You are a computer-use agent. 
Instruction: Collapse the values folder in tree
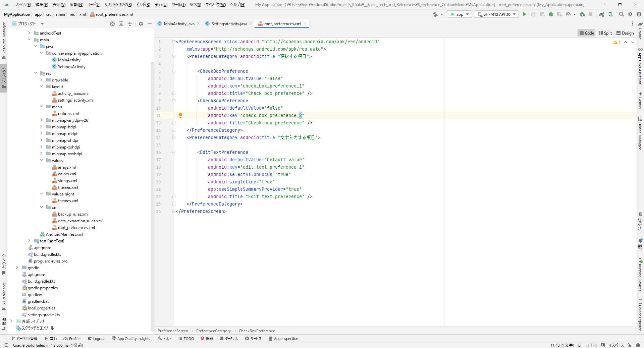(41, 161)
